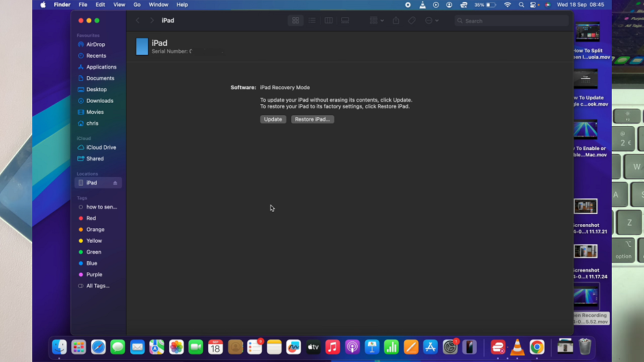Open App Store from the Dock
Viewport: 644px width, 362px height.
pos(430,347)
